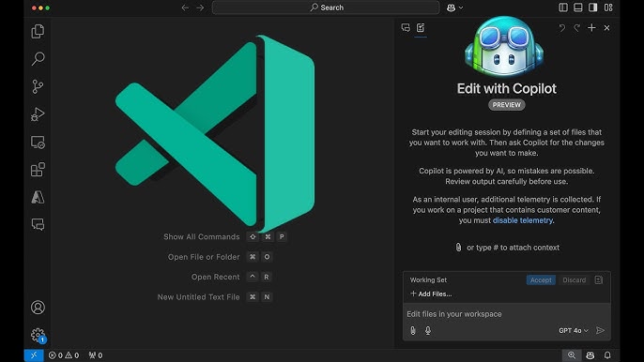Open the Source Control view
This screenshot has height=362, width=644.
[x=38, y=86]
